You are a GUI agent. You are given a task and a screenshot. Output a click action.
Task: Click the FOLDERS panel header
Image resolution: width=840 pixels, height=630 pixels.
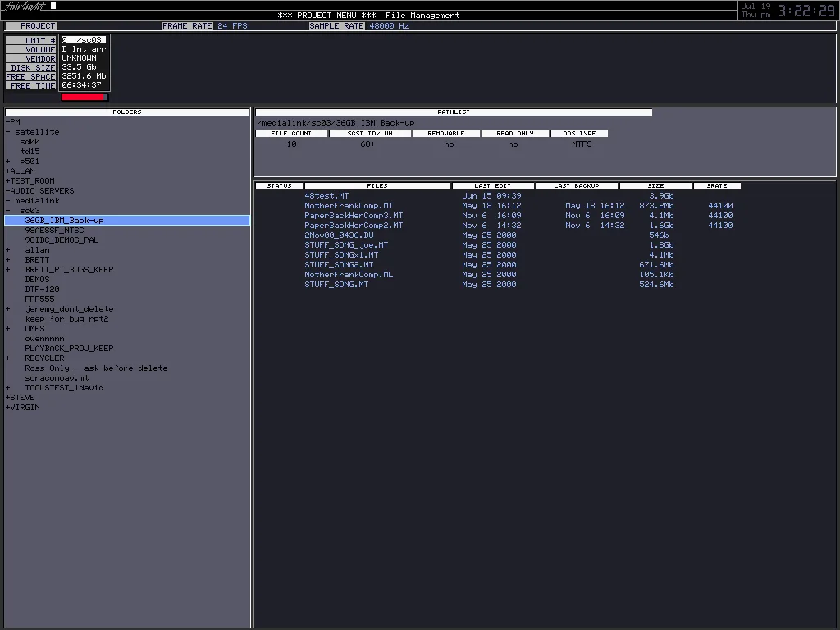127,112
